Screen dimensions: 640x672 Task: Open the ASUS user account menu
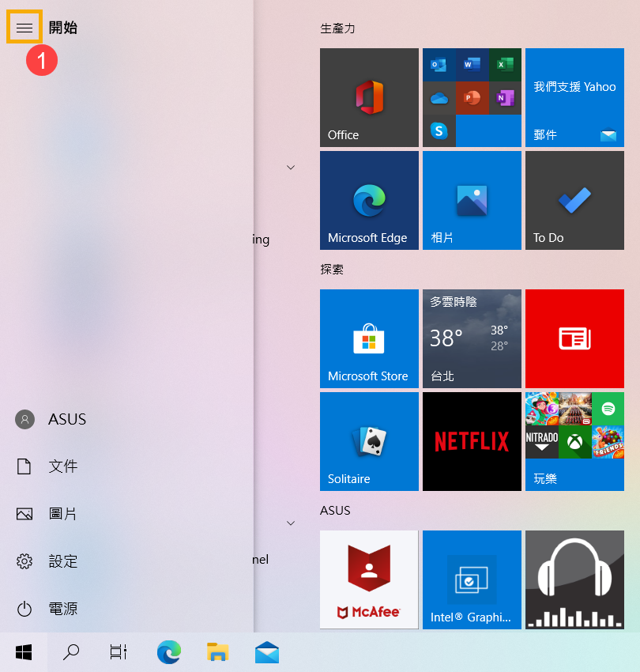pos(51,419)
